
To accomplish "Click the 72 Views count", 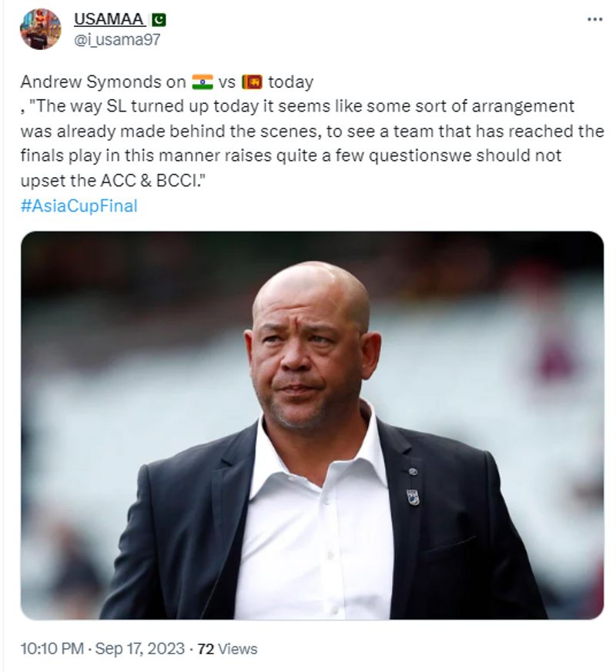I will [227, 649].
